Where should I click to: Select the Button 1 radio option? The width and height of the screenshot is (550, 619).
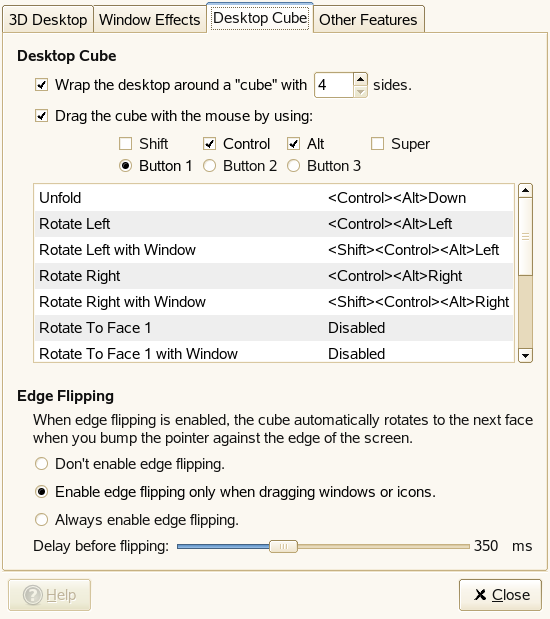click(x=126, y=166)
